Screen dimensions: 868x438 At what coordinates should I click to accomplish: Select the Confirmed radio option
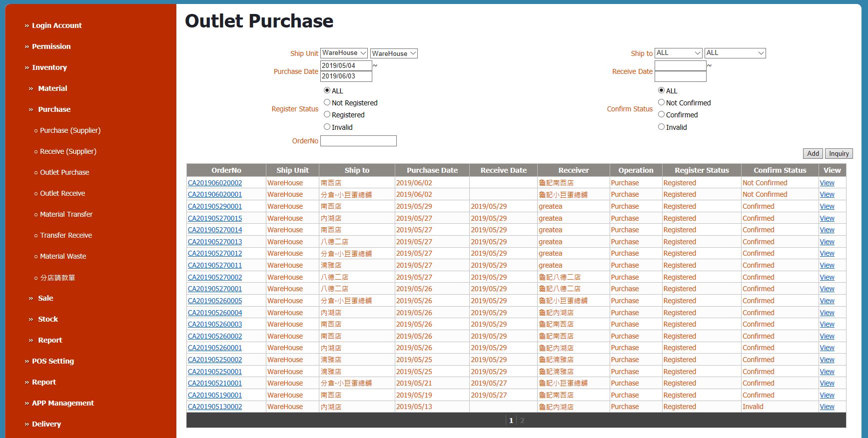(661, 114)
